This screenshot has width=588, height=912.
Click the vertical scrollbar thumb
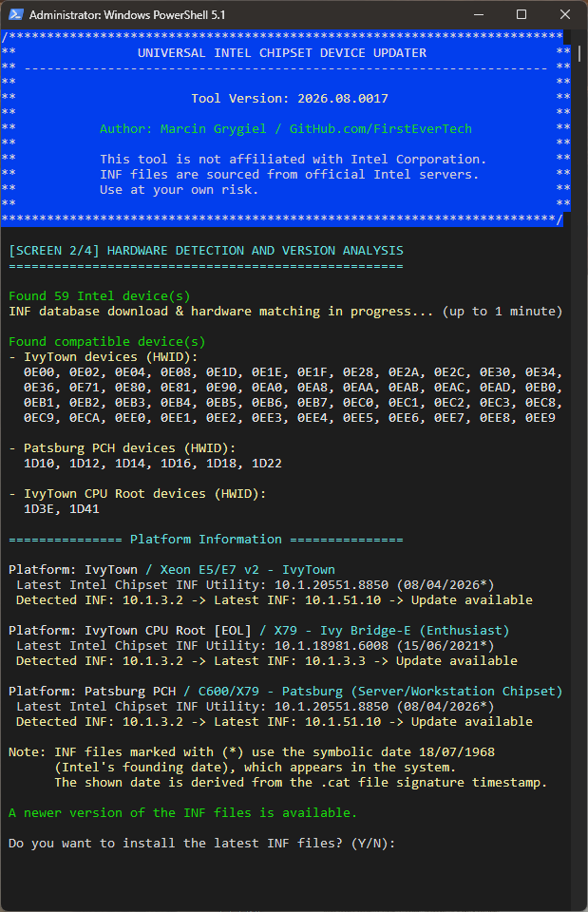[x=579, y=53]
